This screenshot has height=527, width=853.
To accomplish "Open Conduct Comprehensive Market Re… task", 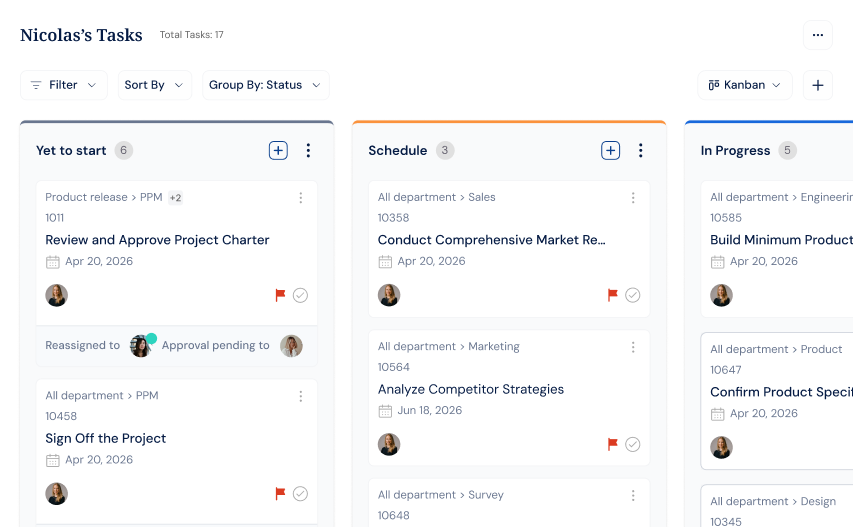I will click(x=491, y=240).
